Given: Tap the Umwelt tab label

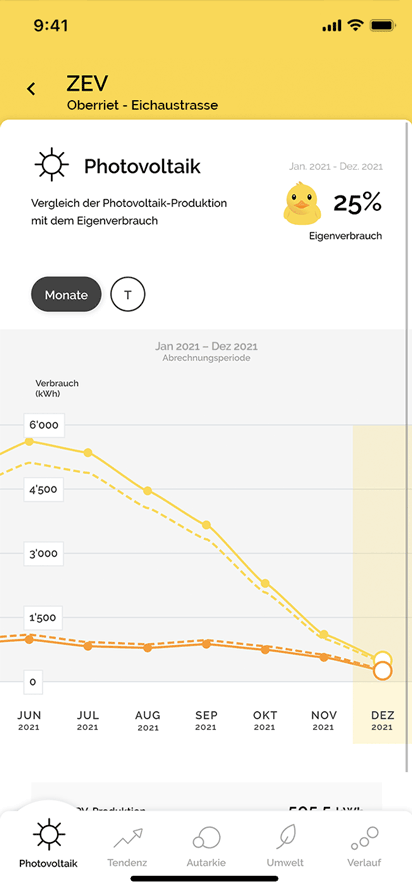Looking at the screenshot, I should point(285,863).
